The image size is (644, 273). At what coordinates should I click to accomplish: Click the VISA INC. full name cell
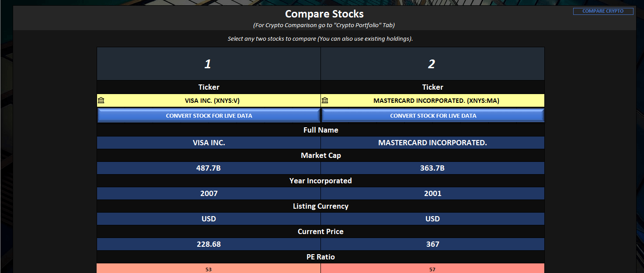[209, 143]
